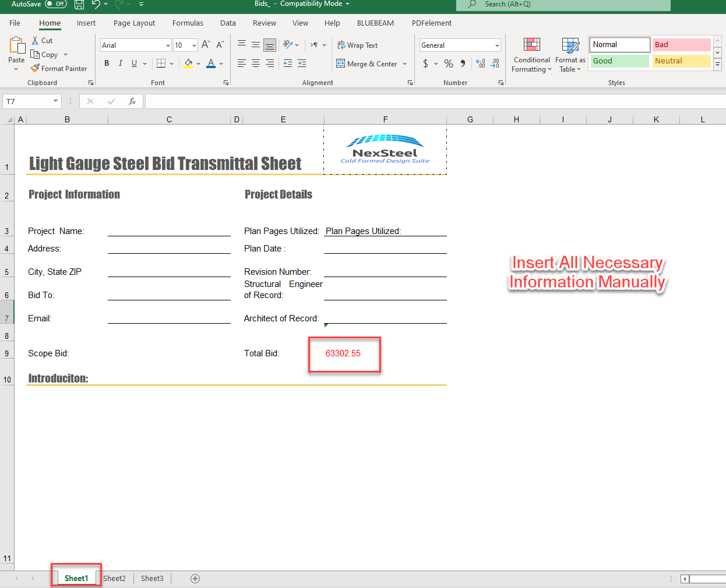Open the Page Layout ribbon tab
Viewport: 726px width, 588px height.
point(134,23)
